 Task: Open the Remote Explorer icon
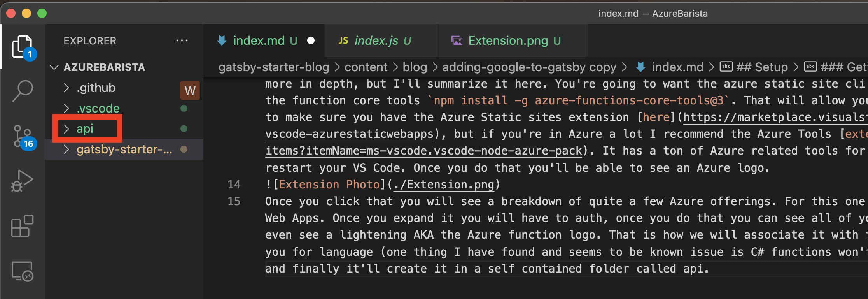22,271
